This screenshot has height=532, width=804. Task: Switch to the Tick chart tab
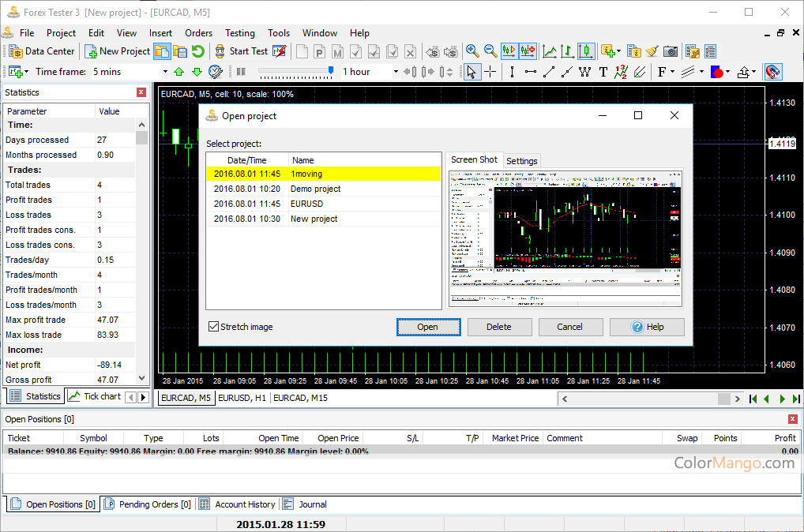pos(96,396)
